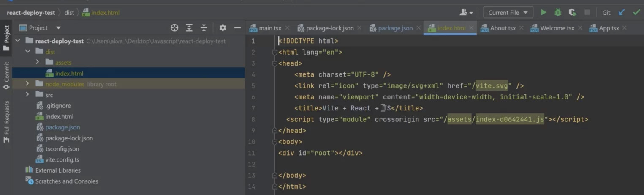Image resolution: width=644 pixels, height=195 pixels.
Task: Expand all in Project panel
Action: coord(189,28)
